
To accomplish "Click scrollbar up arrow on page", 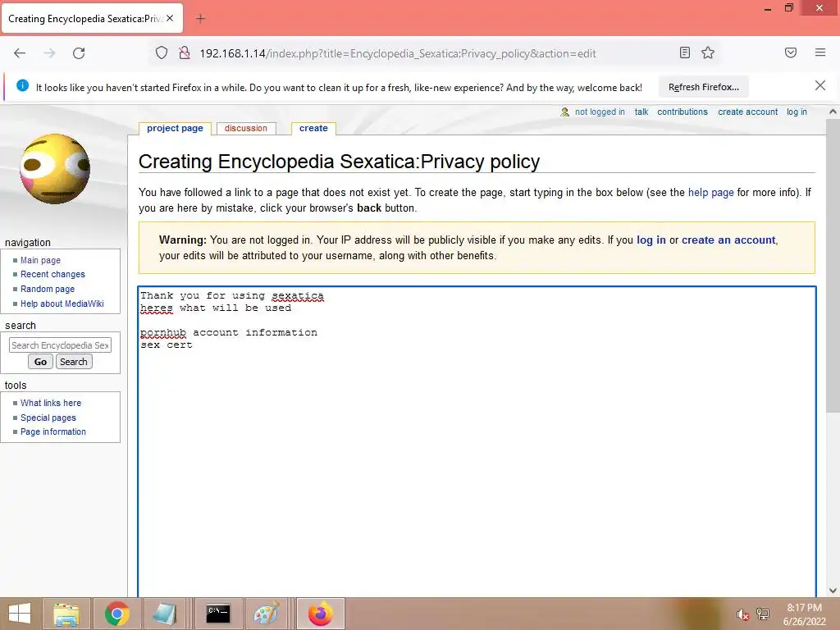I will tap(833, 112).
